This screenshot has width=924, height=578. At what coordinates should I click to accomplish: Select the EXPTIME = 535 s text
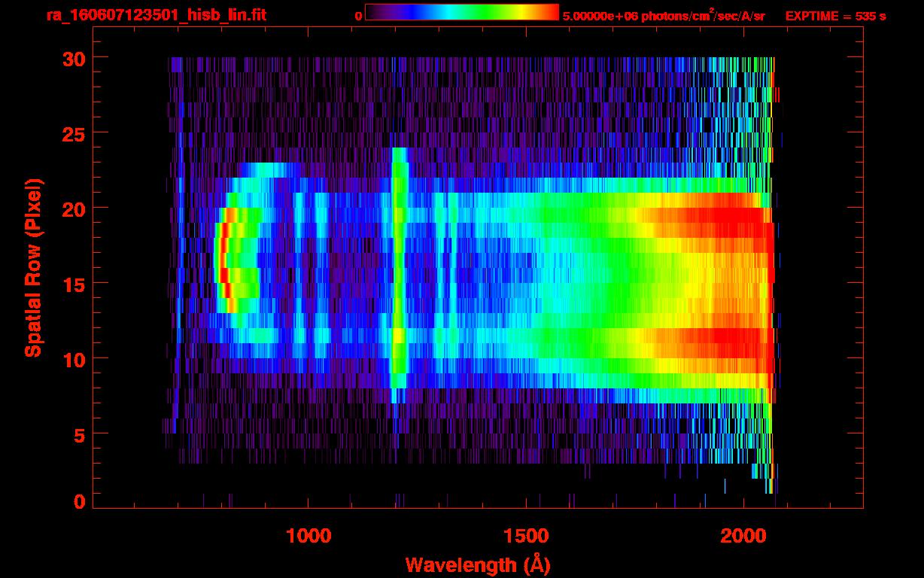(835, 16)
